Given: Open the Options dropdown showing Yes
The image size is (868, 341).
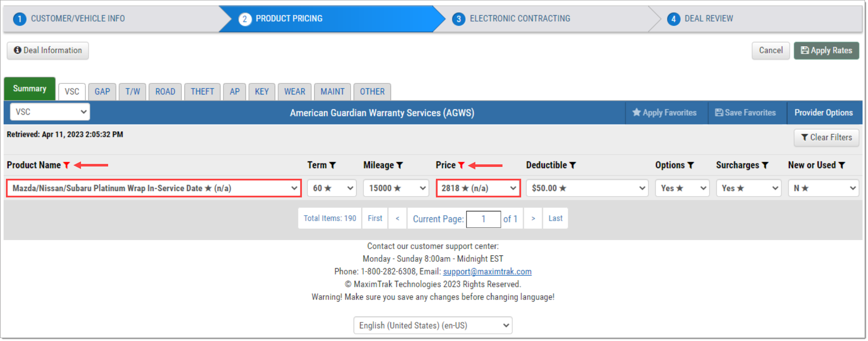Looking at the screenshot, I should pyautogui.click(x=682, y=188).
